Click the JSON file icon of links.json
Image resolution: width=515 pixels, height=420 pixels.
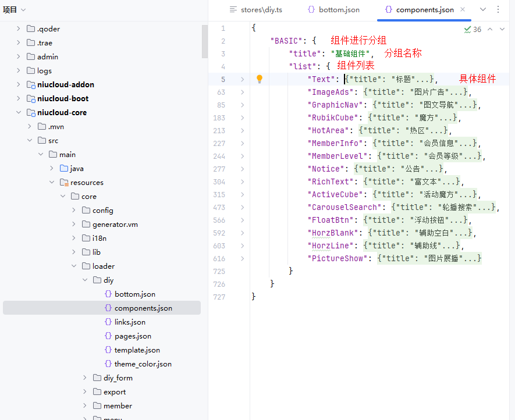108,322
